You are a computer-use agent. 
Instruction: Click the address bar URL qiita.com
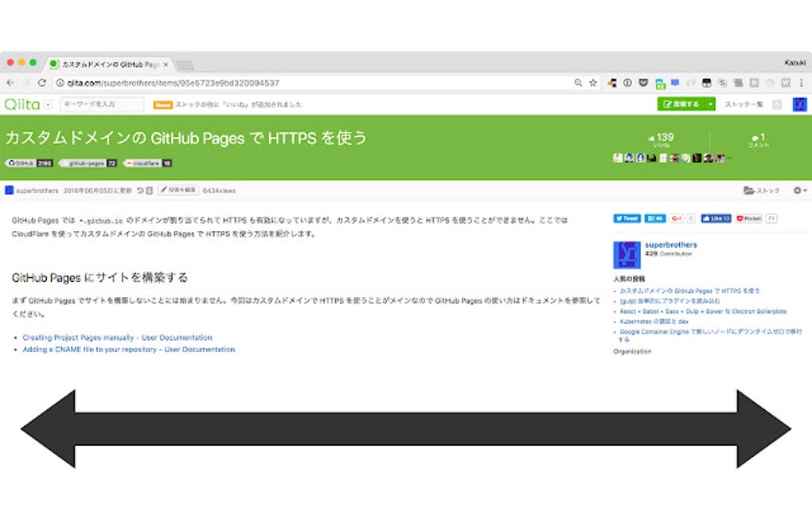coord(173,83)
